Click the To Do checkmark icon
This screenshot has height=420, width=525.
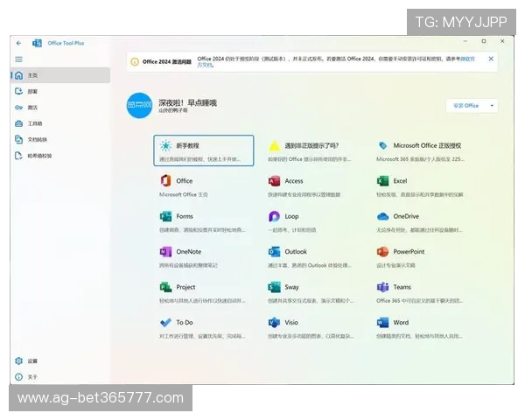165,322
